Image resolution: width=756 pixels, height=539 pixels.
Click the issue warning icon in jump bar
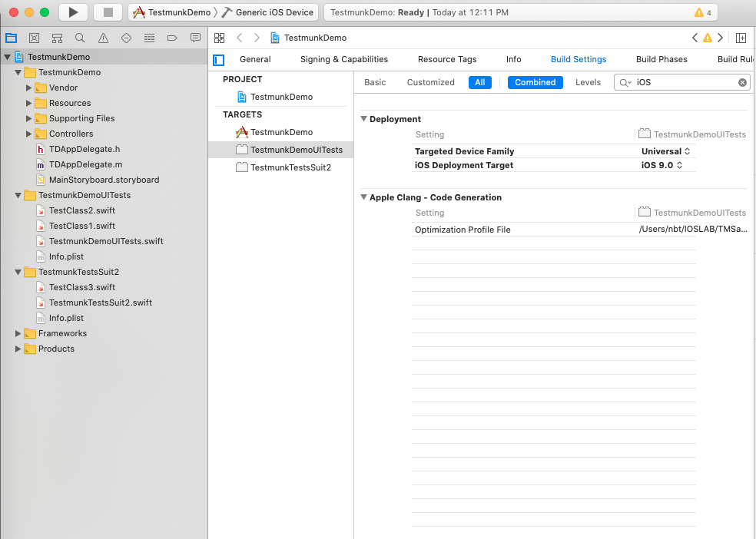[x=708, y=38]
